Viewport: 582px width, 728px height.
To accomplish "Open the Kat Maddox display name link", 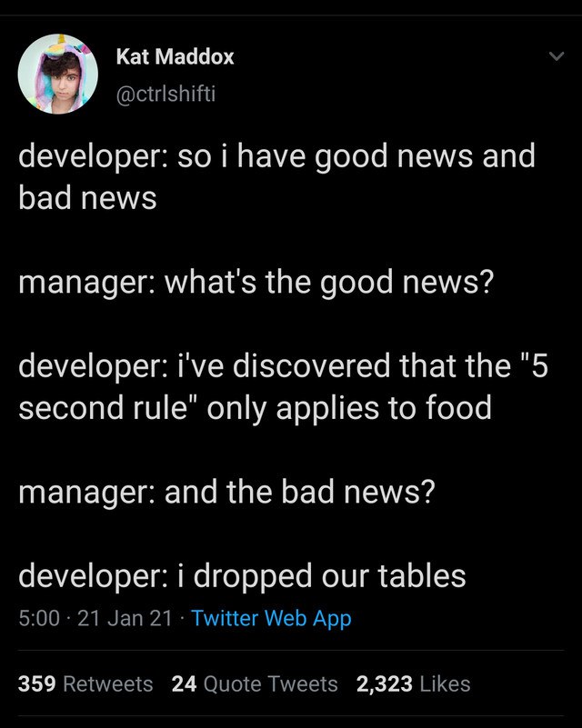I will [x=176, y=56].
